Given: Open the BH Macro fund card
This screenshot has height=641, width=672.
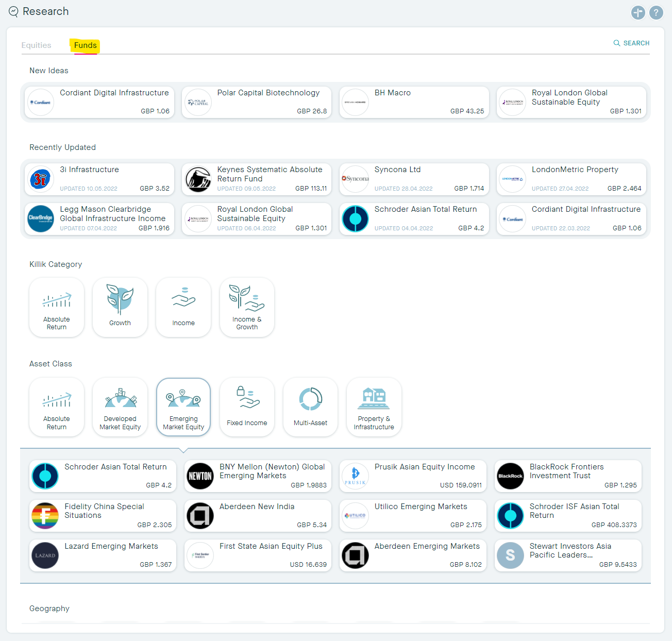Looking at the screenshot, I should (x=414, y=102).
